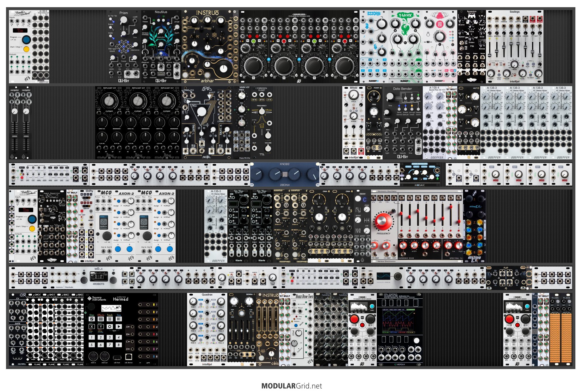584x392 pixels.
Task: Click the Data Bender module title
Action: (402, 89)
